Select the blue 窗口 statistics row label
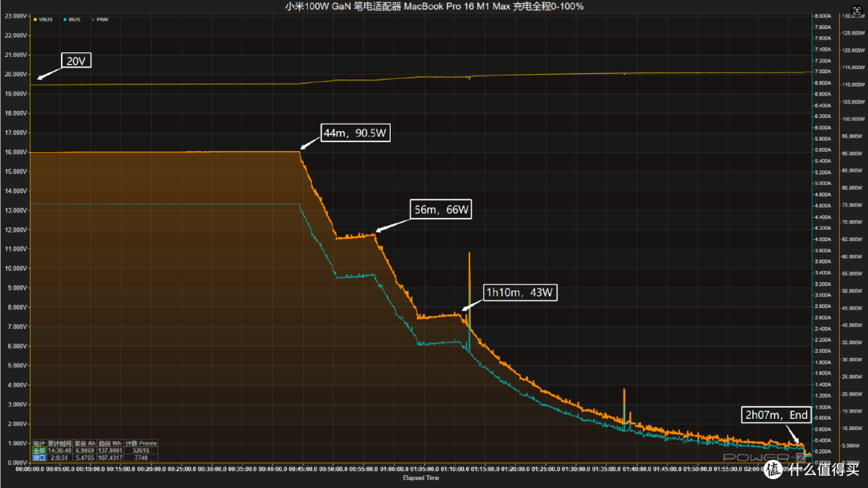Image resolution: width=868 pixels, height=488 pixels. (x=39, y=457)
